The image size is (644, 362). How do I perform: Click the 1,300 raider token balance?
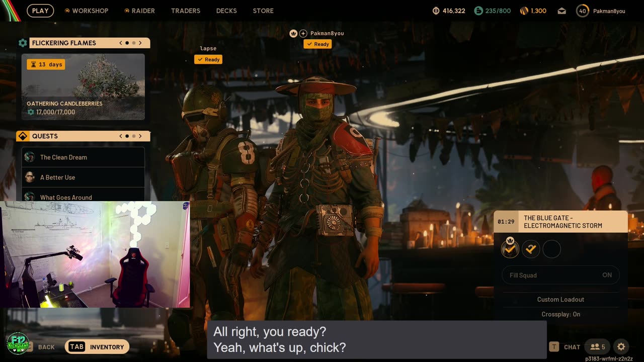pos(538,11)
